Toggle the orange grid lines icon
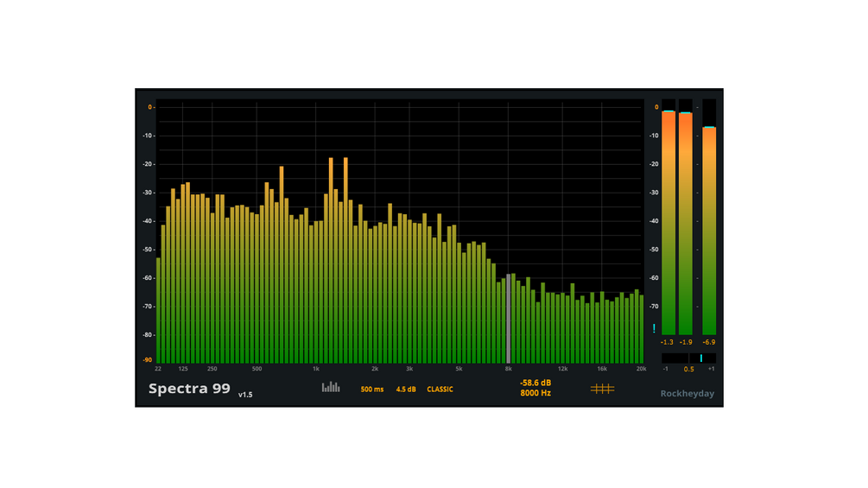The width and height of the screenshot is (868, 488). coord(602,389)
